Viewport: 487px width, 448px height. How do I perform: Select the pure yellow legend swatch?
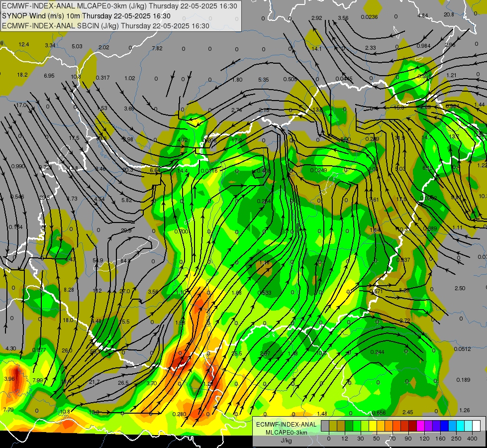point(373,426)
